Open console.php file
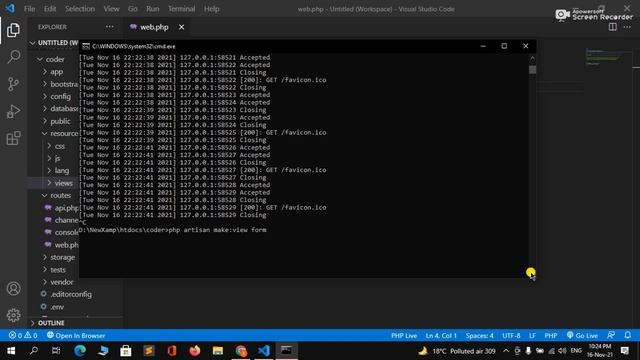 pos(66,232)
